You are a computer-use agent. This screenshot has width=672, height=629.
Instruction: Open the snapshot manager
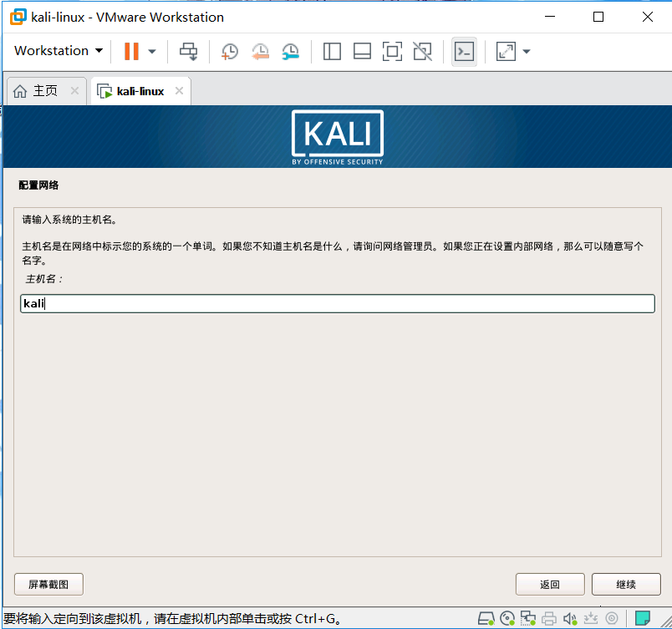pyautogui.click(x=291, y=52)
